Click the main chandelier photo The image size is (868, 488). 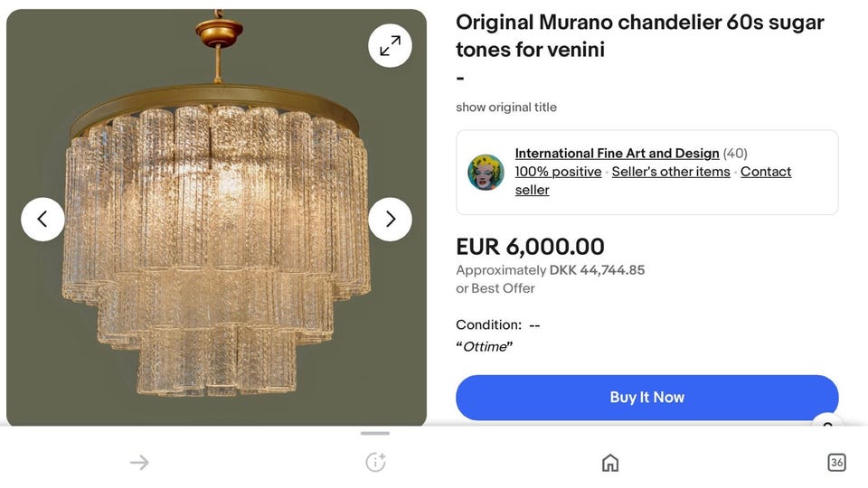click(x=217, y=271)
